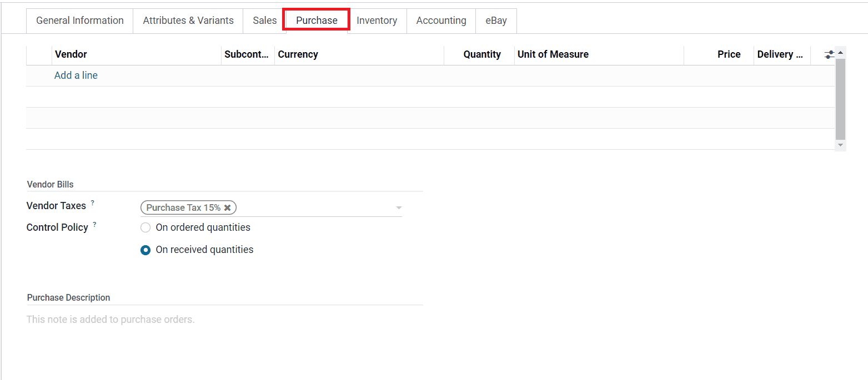Select On received quantities control policy

coord(145,250)
